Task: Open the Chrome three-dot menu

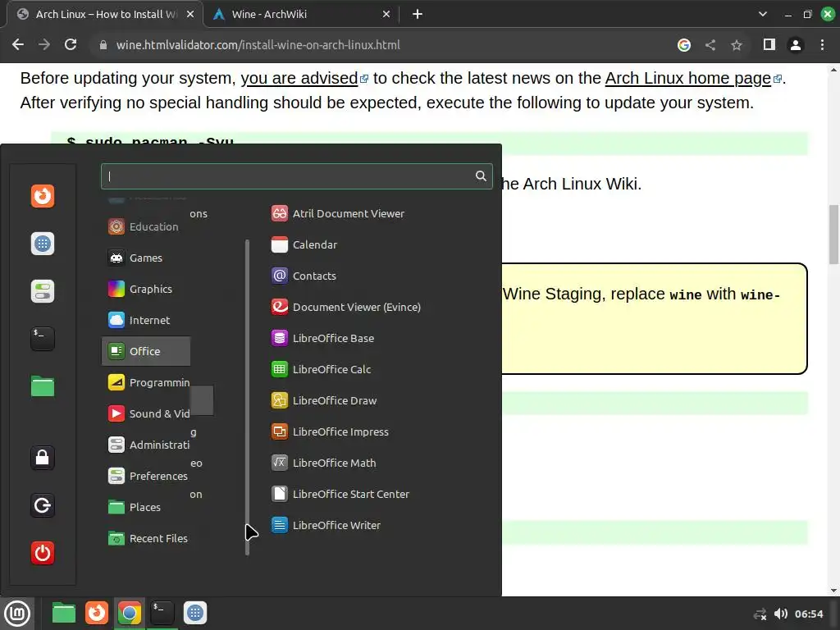Action: click(x=822, y=45)
